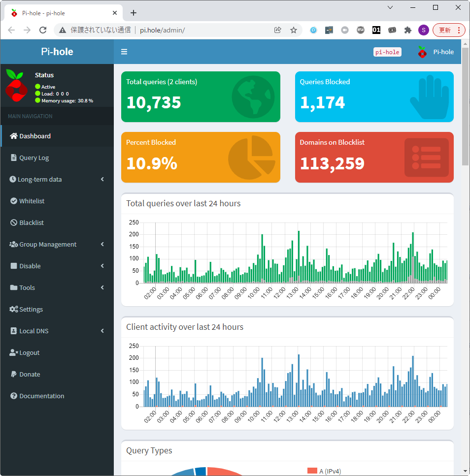Open Chrome extensions puzzle icon
470x476 pixels.
click(x=407, y=30)
